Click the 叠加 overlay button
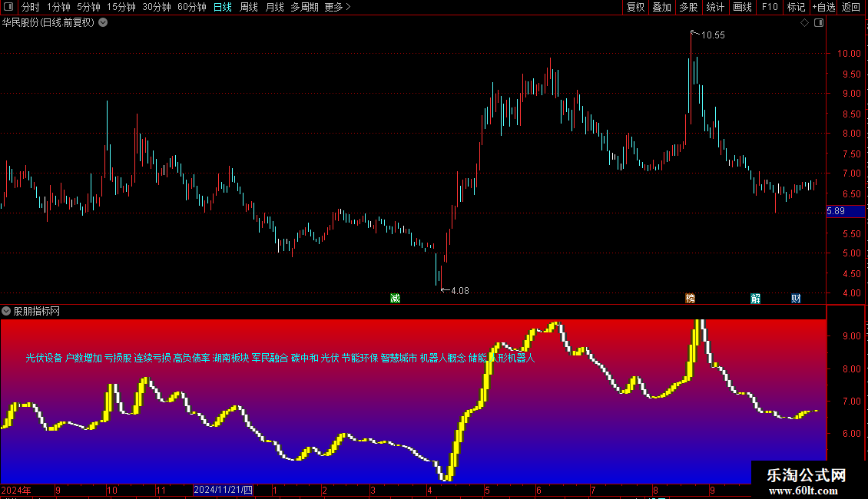 [661, 7]
